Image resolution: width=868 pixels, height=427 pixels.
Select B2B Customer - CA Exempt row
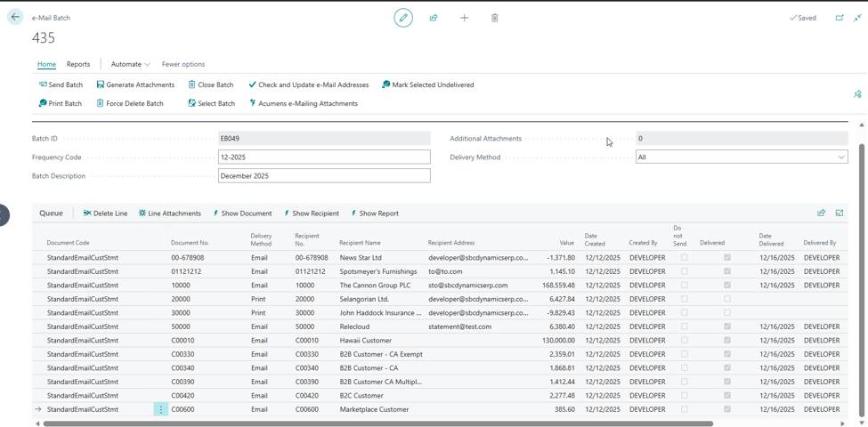point(440,354)
